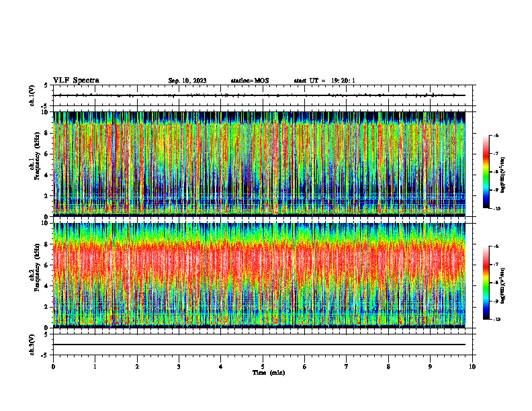Click the "7" tick on the time axis
The height and width of the screenshot is (411, 532).
coord(346,367)
